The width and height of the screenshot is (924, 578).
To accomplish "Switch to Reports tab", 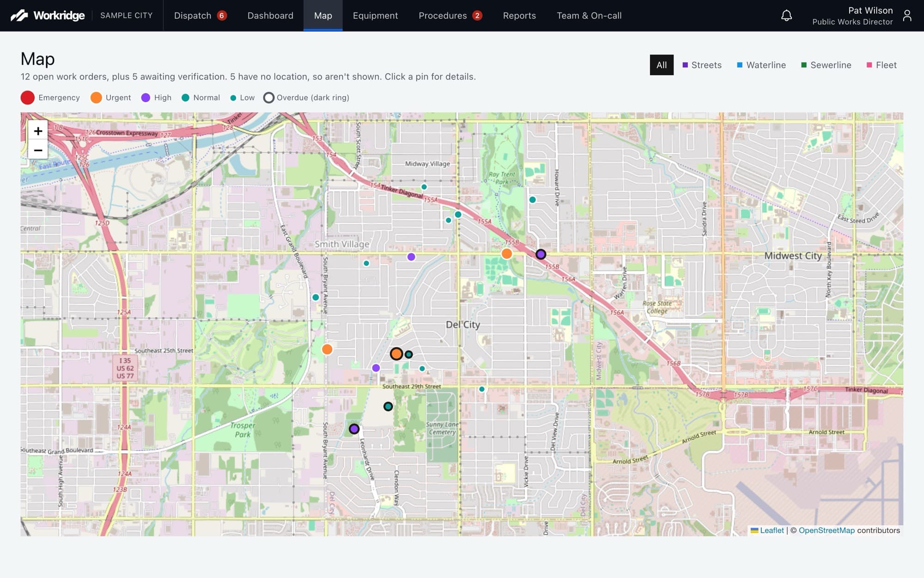I will pos(519,16).
